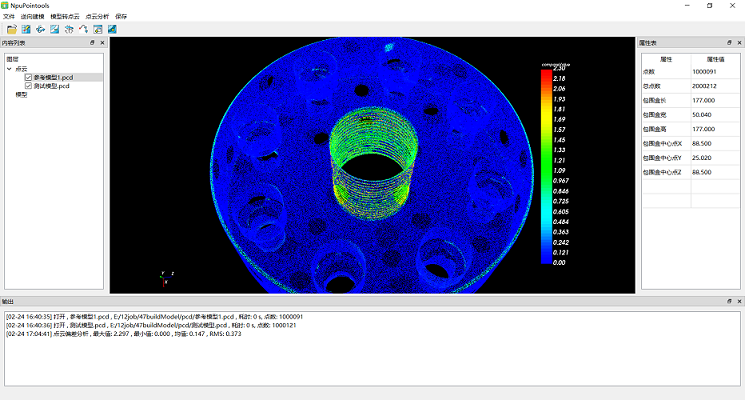
Task: Collapse the 点云 tree node
Action: [x=9, y=69]
